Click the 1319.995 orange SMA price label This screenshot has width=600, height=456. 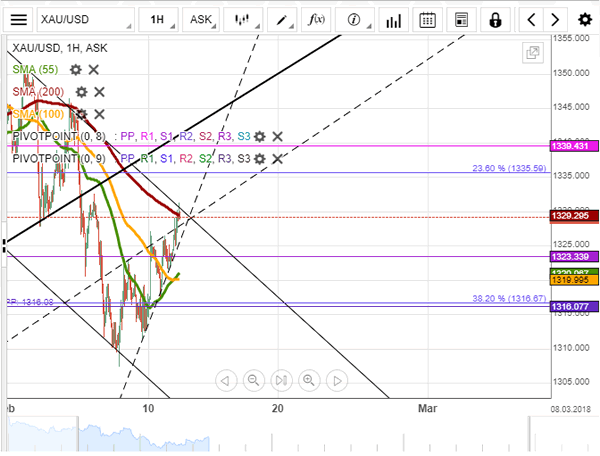point(574,280)
